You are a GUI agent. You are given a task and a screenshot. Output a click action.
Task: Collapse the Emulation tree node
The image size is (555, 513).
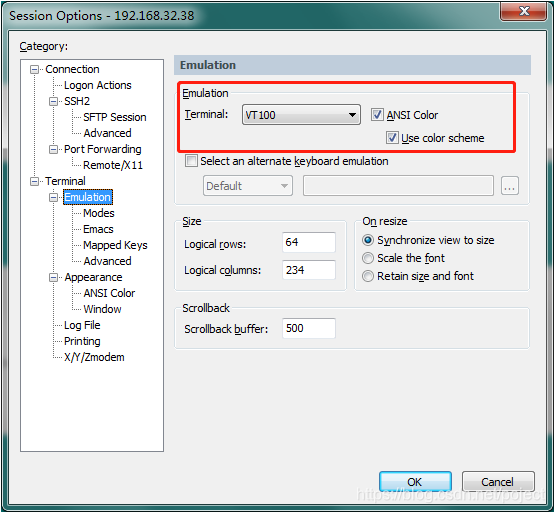coord(53,198)
